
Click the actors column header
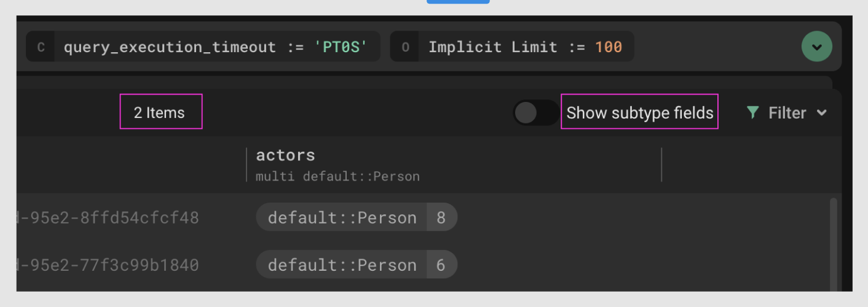[x=285, y=155]
